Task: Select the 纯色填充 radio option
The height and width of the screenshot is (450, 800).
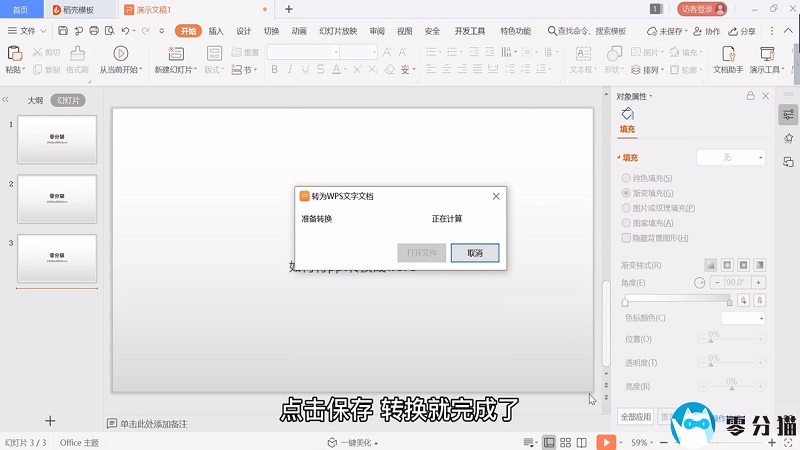Action: point(626,177)
